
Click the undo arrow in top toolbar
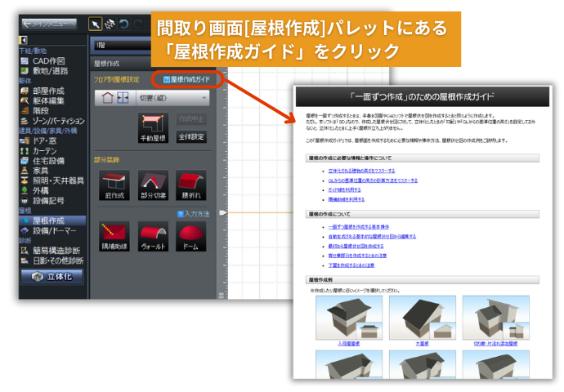click(x=124, y=23)
